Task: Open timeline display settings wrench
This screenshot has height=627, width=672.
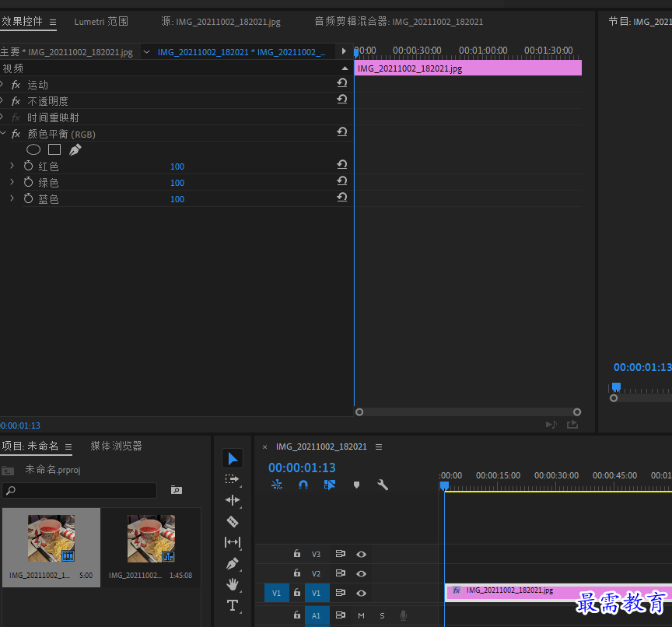Action: tap(383, 485)
